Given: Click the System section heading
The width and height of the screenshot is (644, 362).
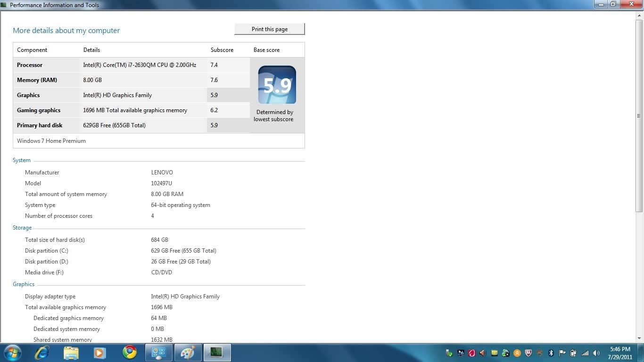Looking at the screenshot, I should click(22, 160).
